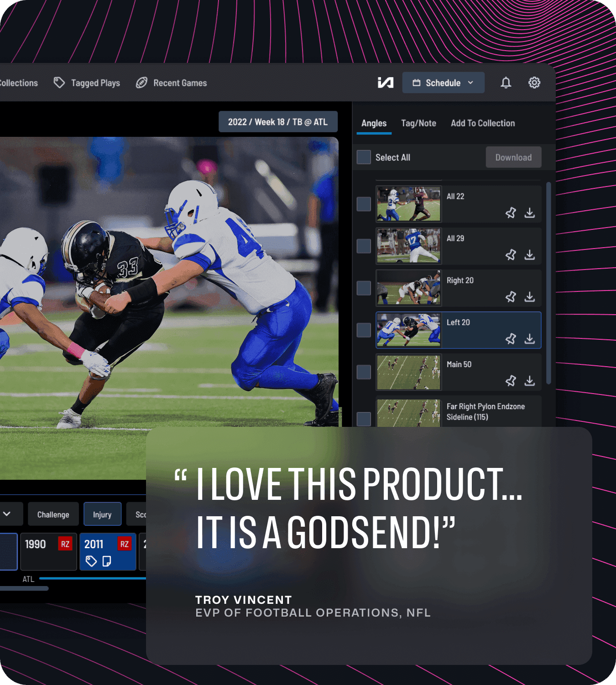Viewport: 616px width, 685px height.
Task: Open the Add To Collection tab
Action: click(483, 123)
